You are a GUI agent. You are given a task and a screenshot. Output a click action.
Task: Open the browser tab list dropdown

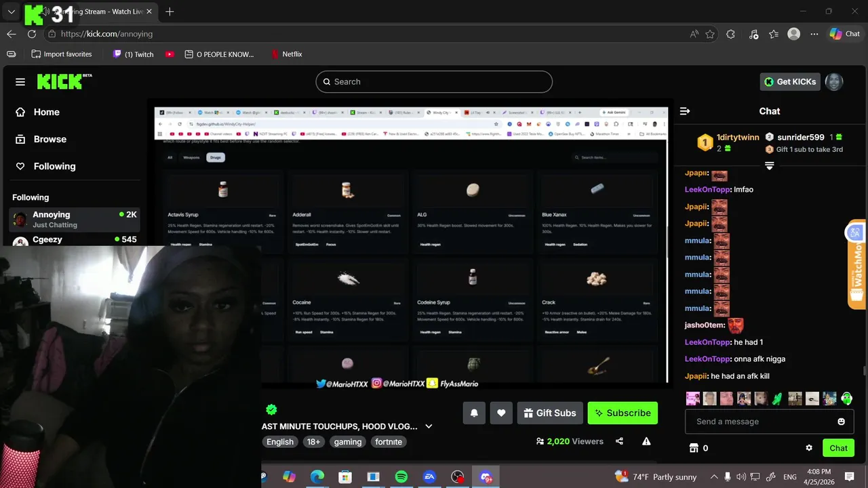click(x=12, y=12)
